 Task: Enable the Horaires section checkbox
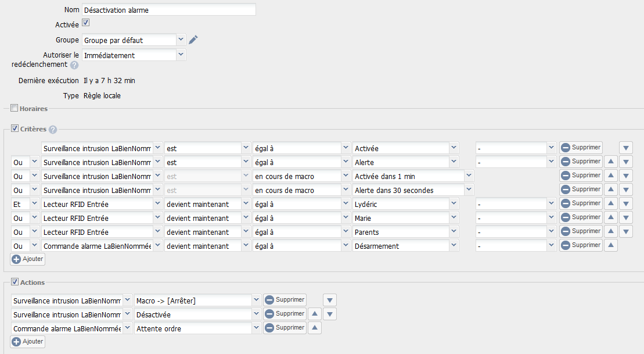coord(15,108)
